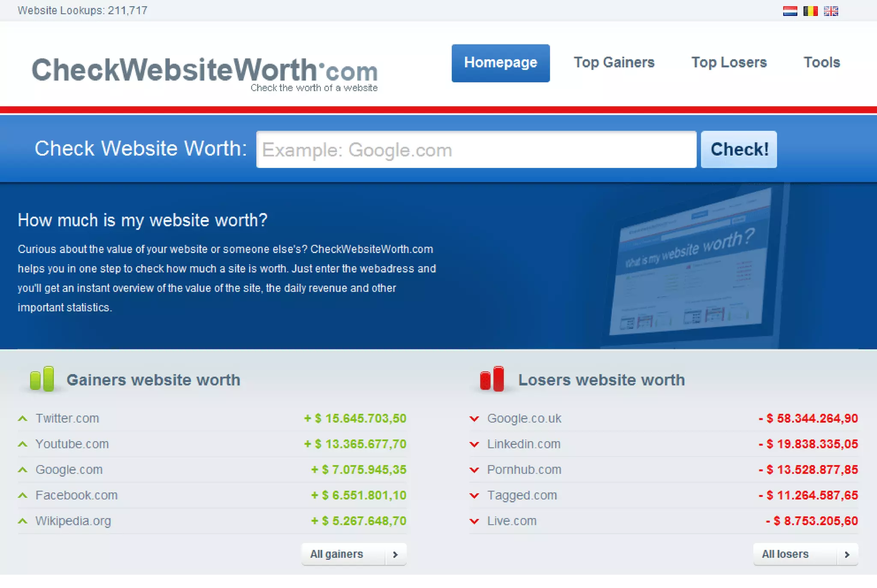Click the value - $ 11.264.587,65

tap(808, 495)
